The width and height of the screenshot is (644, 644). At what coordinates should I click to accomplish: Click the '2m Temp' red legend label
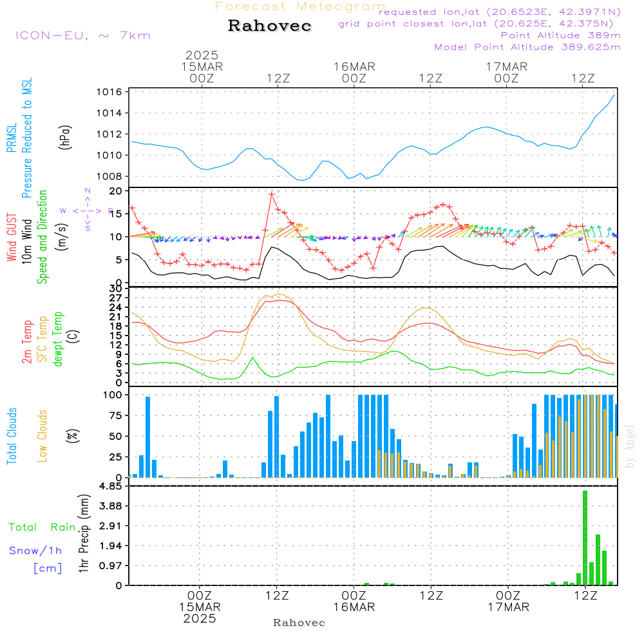(x=26, y=342)
